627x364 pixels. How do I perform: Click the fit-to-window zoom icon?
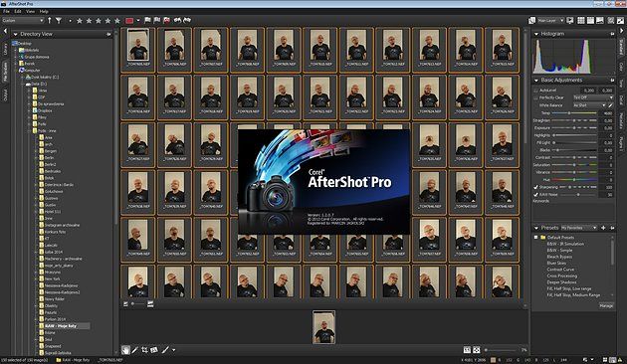(x=477, y=350)
